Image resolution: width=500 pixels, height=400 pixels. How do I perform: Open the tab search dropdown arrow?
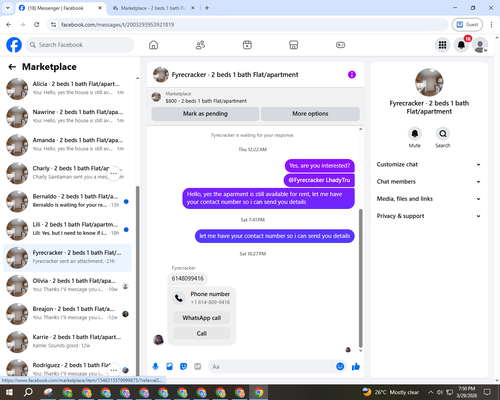8,8
